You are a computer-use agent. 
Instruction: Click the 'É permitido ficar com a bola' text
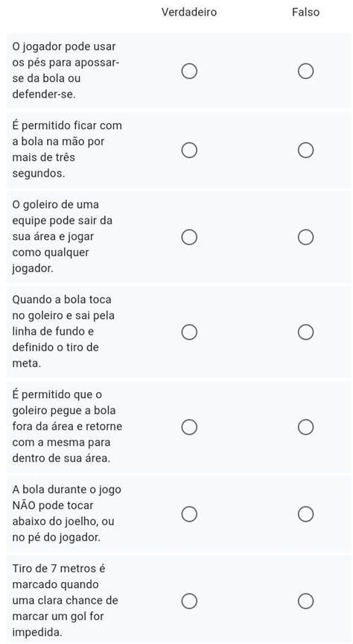(67, 150)
